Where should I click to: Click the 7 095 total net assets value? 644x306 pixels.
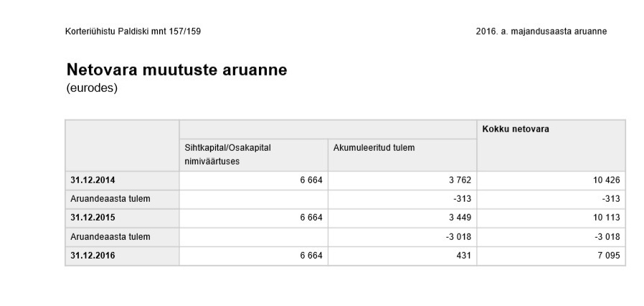click(x=608, y=255)
